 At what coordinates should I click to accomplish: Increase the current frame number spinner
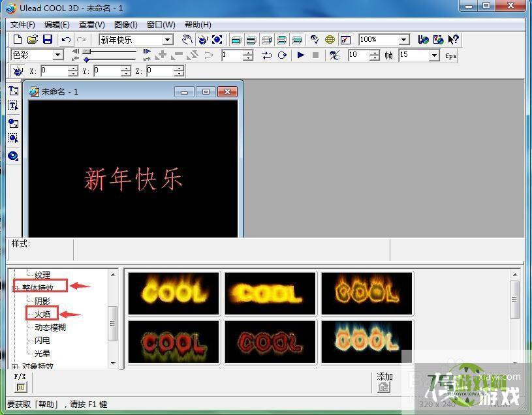point(248,53)
